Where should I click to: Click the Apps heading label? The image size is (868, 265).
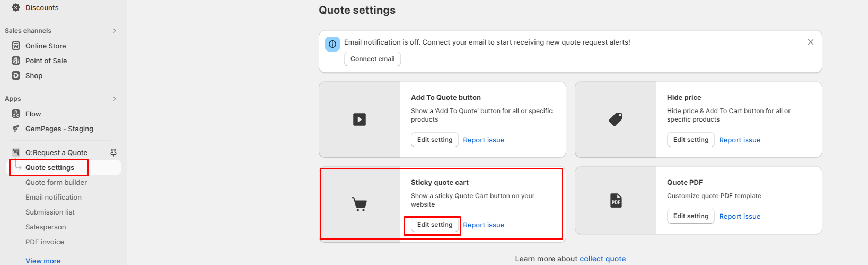13,99
